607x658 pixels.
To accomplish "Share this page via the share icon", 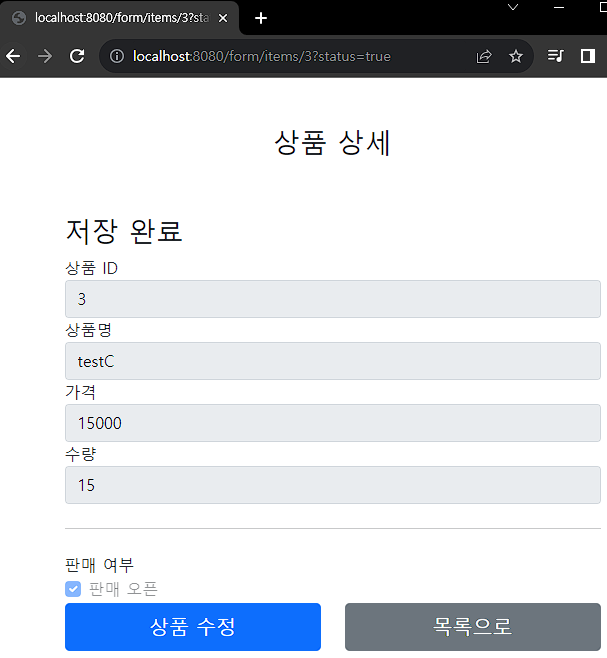I will [x=484, y=56].
